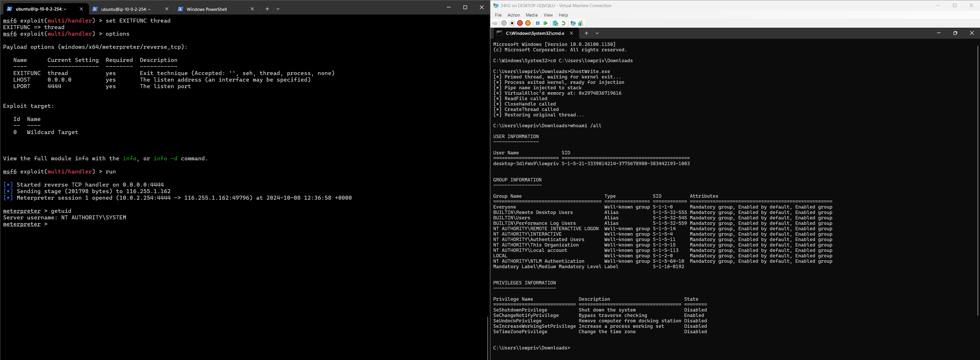
Task: Minimize the inner cmd terminal window
Action: point(938,33)
